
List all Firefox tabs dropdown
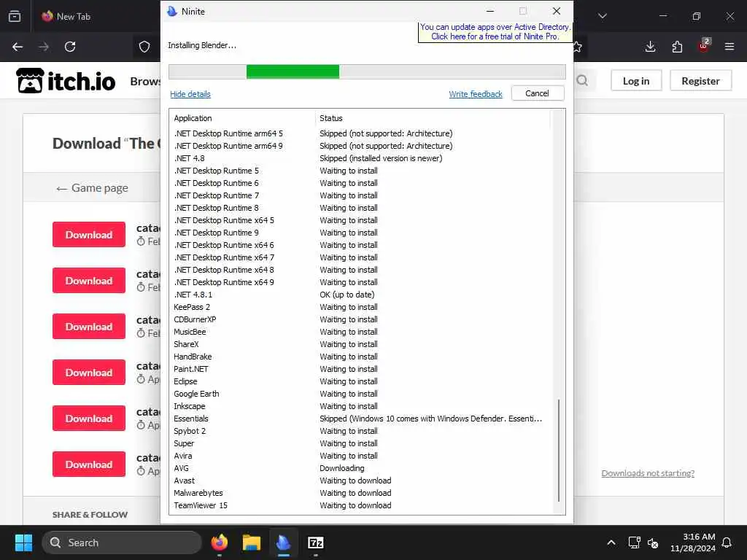(602, 16)
